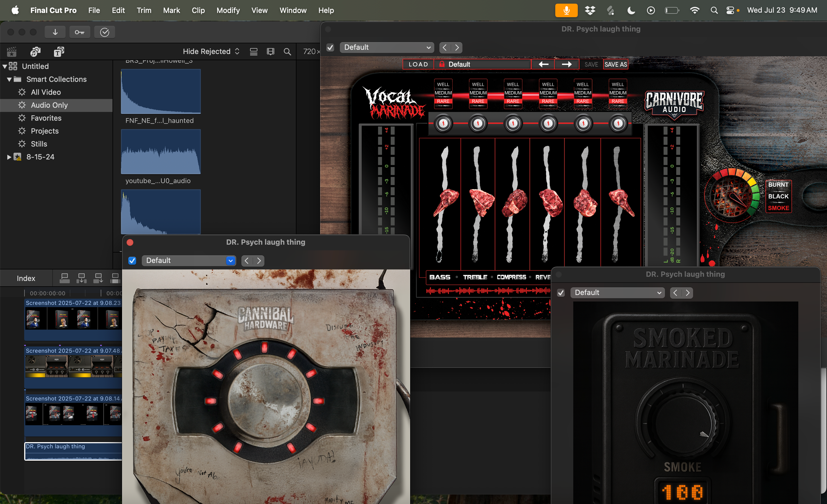
Task: Open the File menu
Action: pyautogui.click(x=94, y=10)
